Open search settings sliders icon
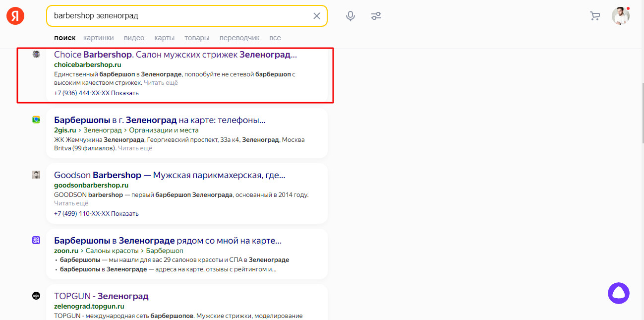 376,16
